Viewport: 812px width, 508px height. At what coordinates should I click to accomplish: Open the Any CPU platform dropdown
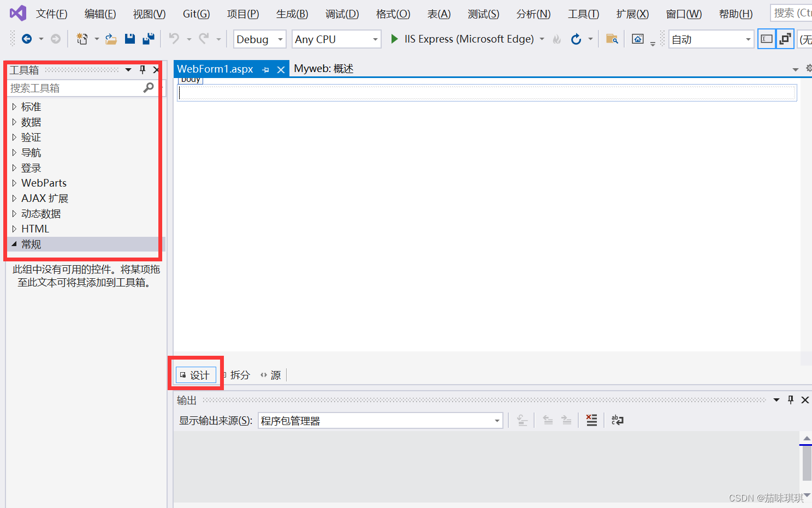click(x=336, y=39)
